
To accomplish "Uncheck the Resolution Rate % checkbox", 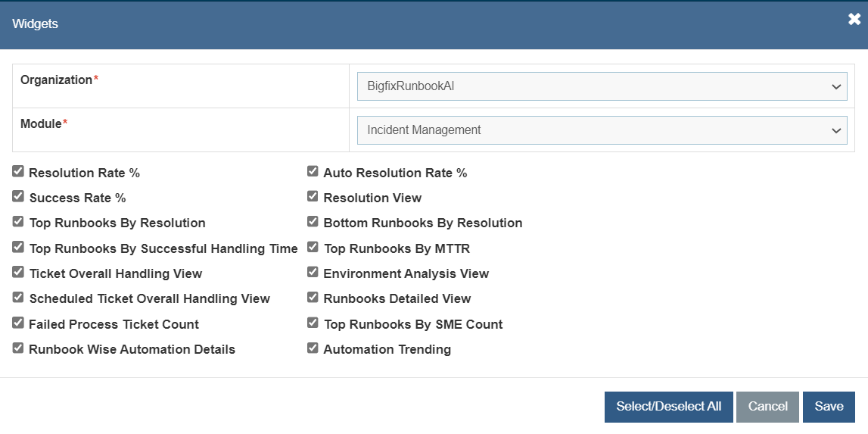I will click(x=18, y=172).
